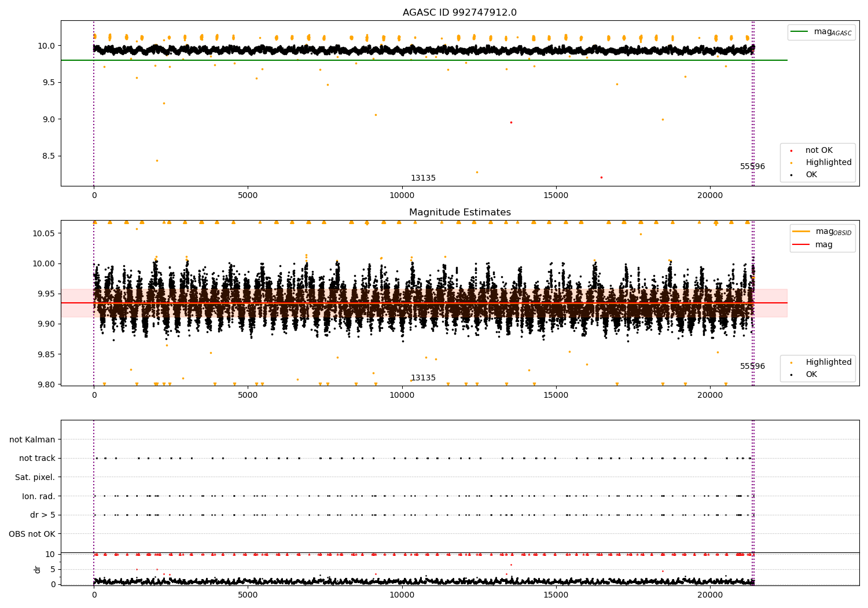Viewport: 868px width, 608px height.
Task: Click the "13135" annotation in the top plot
Action: tap(423, 178)
